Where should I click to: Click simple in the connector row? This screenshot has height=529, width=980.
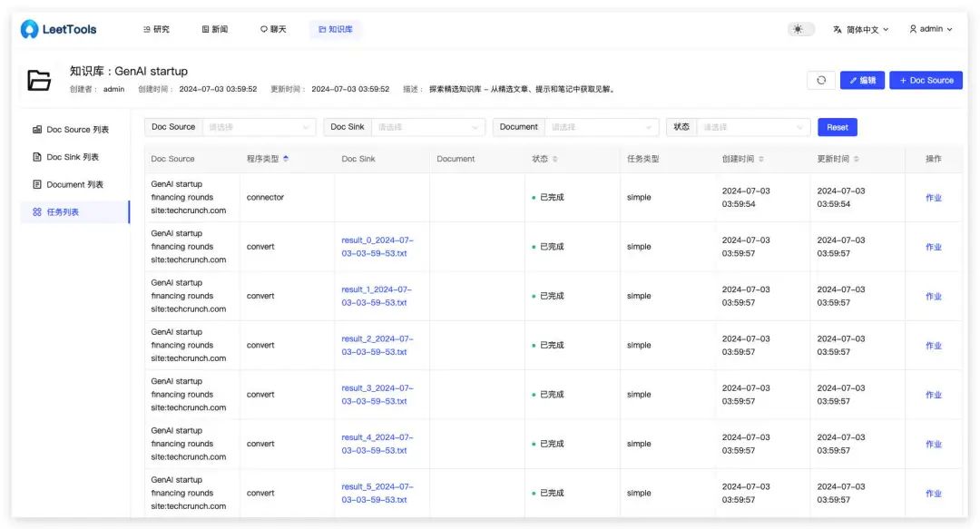tap(639, 198)
